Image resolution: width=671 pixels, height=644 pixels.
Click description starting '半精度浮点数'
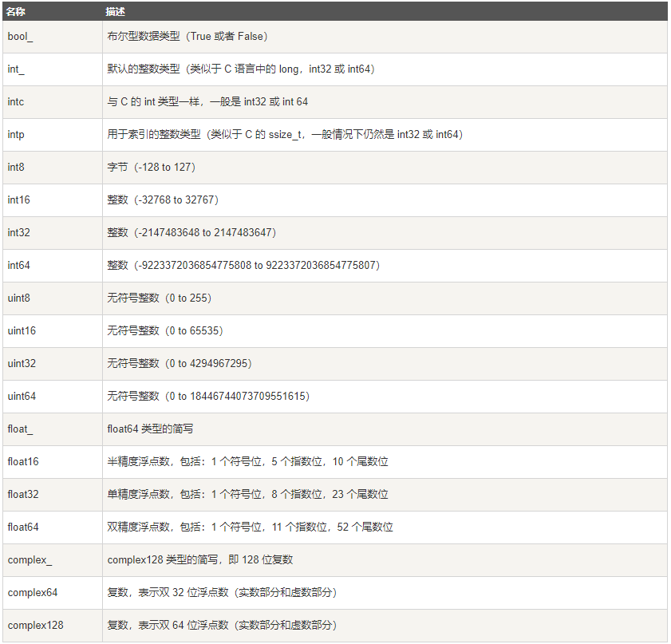click(x=248, y=462)
